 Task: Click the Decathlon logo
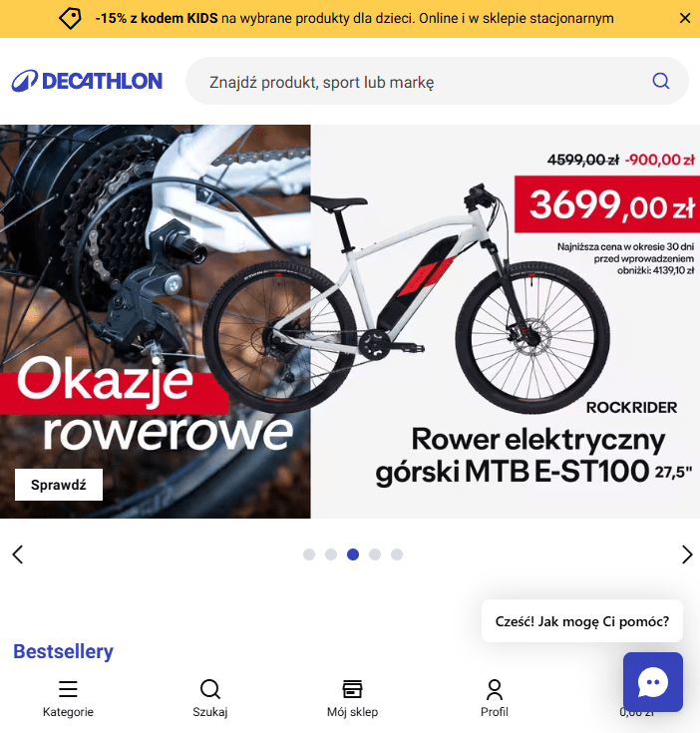87,81
